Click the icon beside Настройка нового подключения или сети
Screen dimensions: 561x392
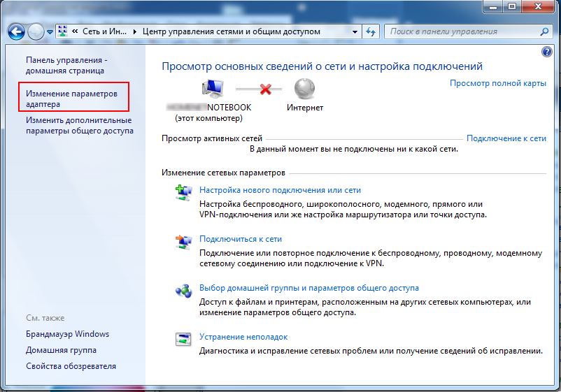(183, 194)
